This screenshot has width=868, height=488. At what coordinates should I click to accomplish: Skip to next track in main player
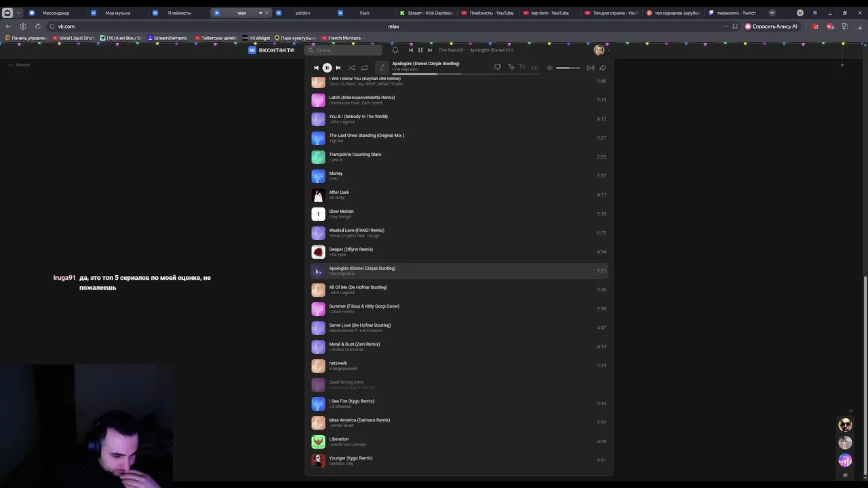point(338,68)
